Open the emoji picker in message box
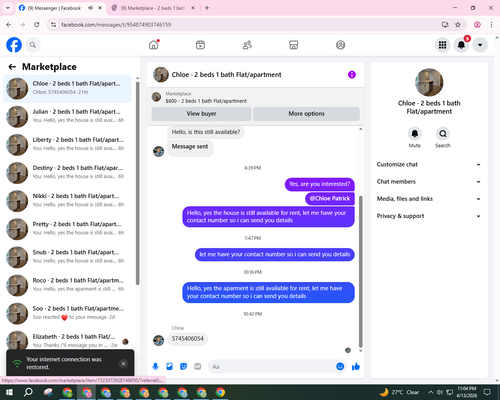Viewport: 500px width, 400px height. 340,367
